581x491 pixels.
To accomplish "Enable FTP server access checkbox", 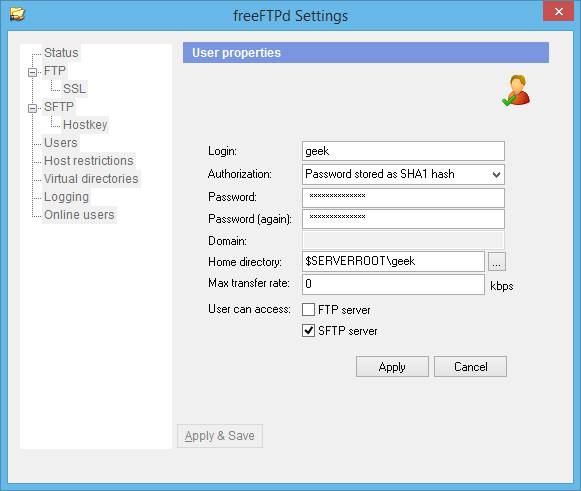I will coord(308,309).
